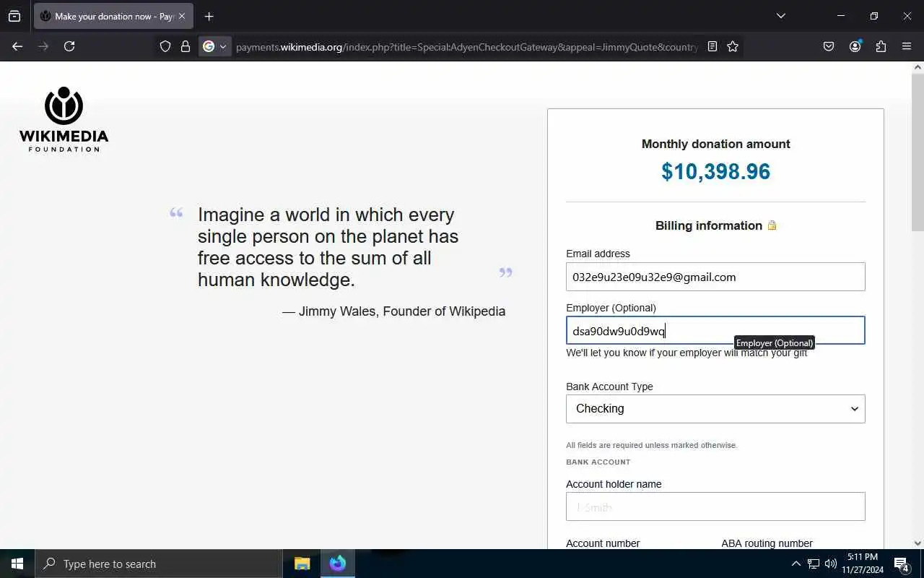924x578 pixels.
Task: Close the 'Make your donation now' tab
Action: click(x=182, y=16)
